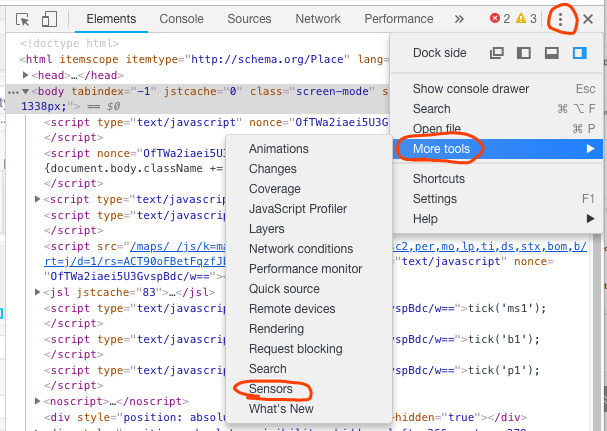
Task: Select Show console drawer
Action: click(498, 89)
